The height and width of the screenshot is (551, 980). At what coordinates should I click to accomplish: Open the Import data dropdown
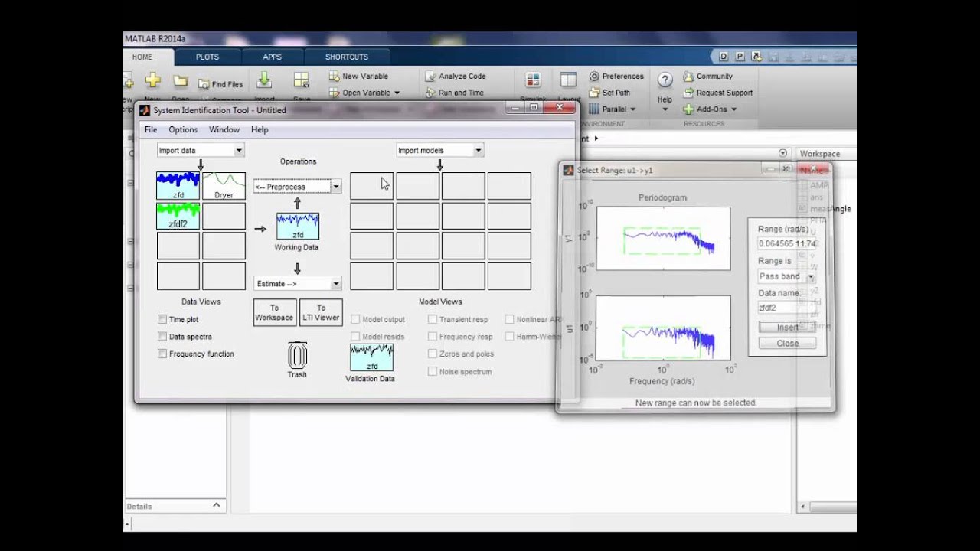pos(201,151)
